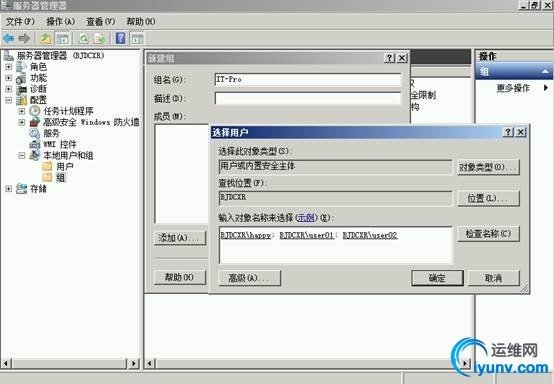
Task: Open the 操作(A) menu
Action: (x=60, y=22)
